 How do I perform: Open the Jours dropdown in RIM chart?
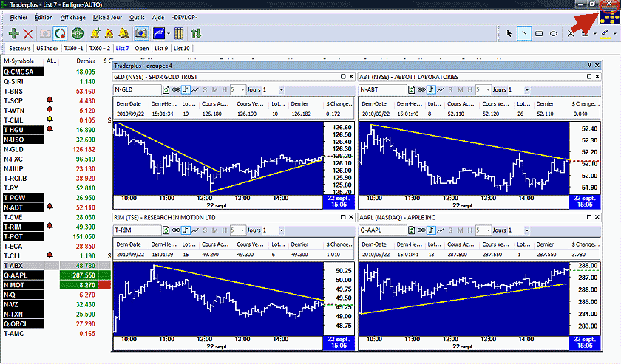click(x=281, y=230)
